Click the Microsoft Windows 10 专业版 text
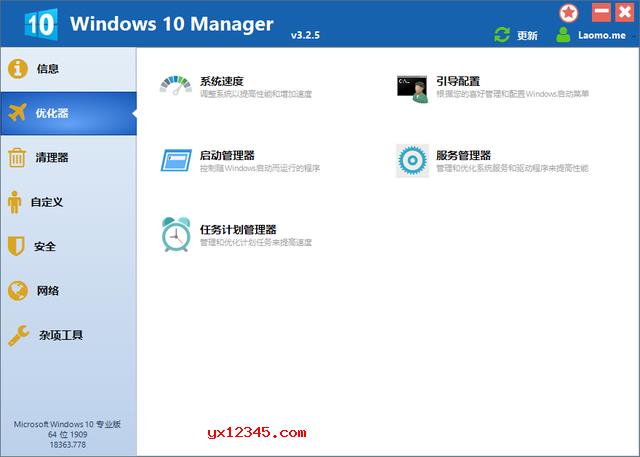640x457 pixels. [x=67, y=424]
